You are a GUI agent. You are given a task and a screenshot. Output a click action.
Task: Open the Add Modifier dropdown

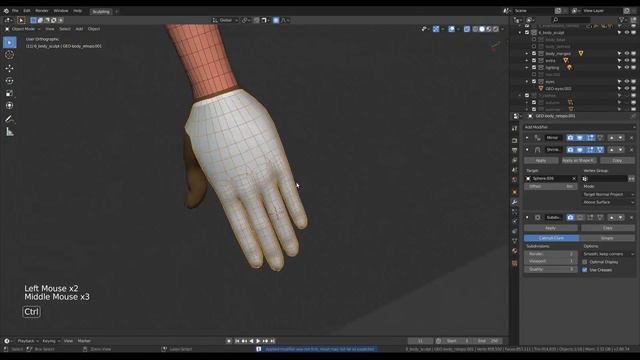coord(580,127)
